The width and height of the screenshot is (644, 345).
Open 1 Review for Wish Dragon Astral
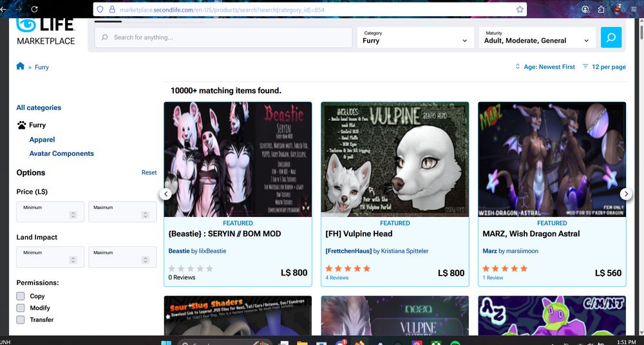(x=493, y=277)
